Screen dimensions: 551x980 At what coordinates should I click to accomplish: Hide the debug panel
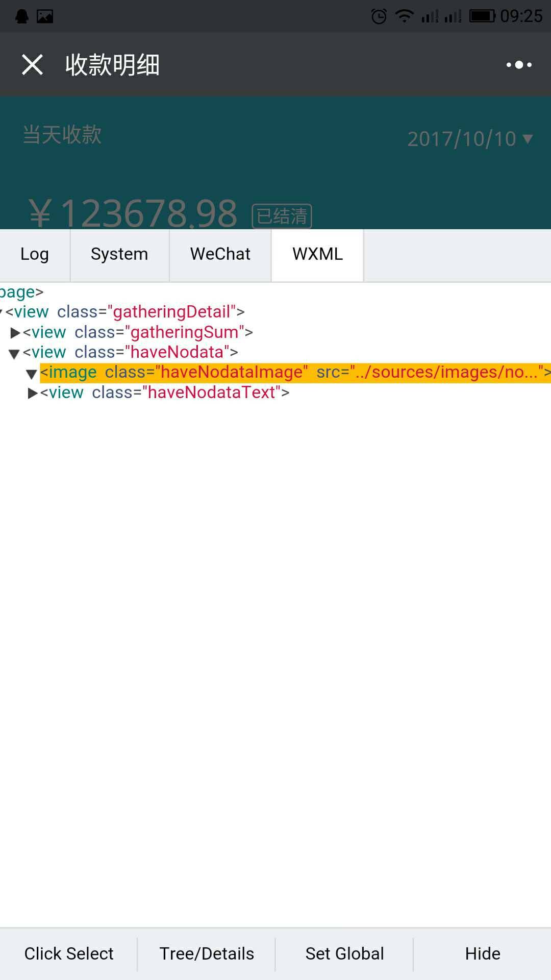[x=482, y=953]
